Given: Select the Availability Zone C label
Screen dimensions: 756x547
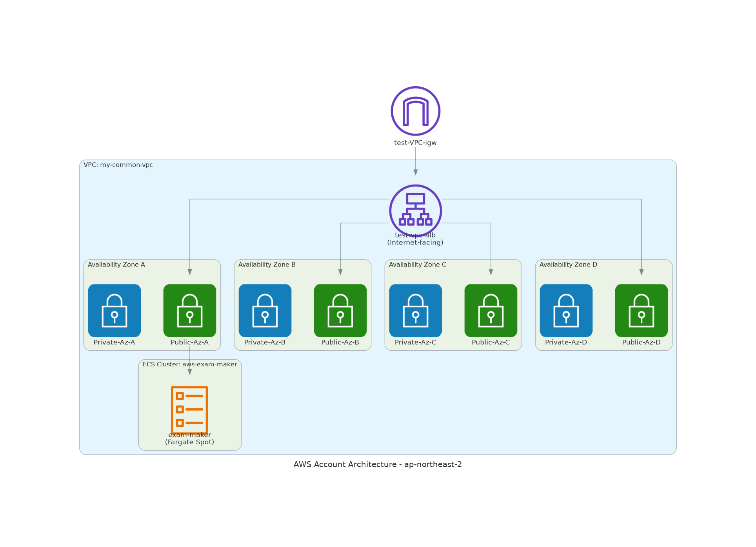Looking at the screenshot, I should point(417,264).
